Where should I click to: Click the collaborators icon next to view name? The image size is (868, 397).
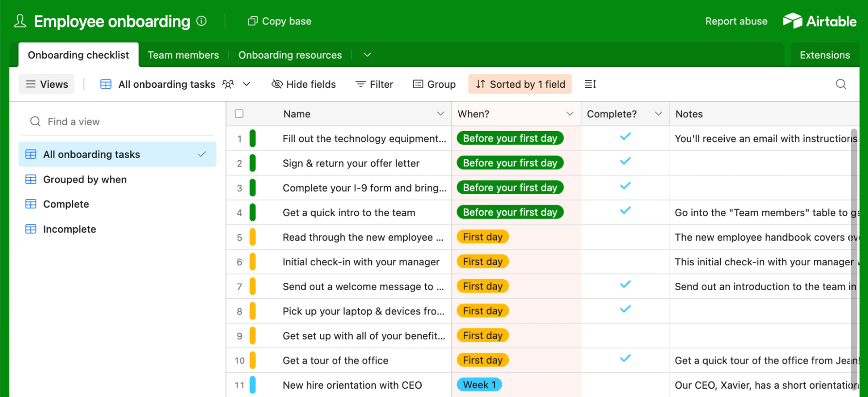[x=228, y=84]
